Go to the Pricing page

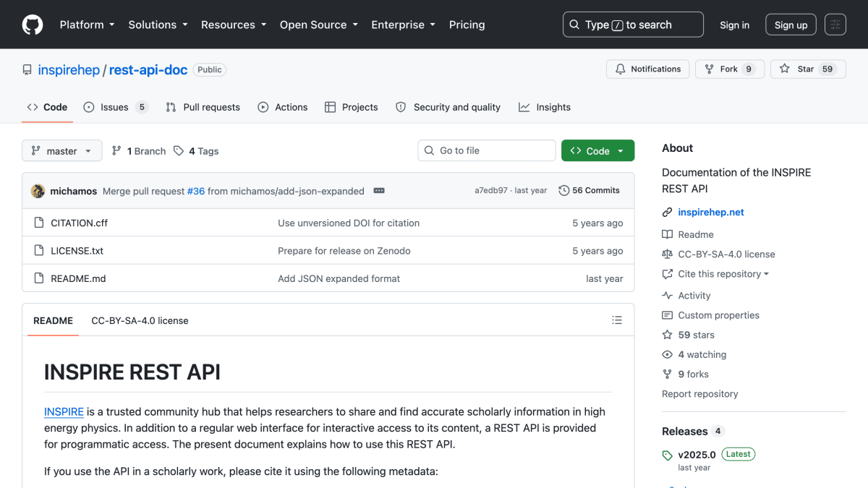(x=467, y=25)
